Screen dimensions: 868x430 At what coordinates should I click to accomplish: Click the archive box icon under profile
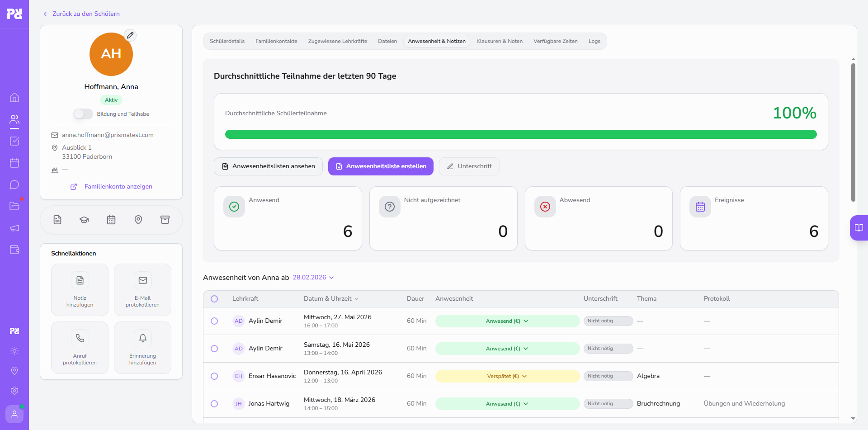point(165,220)
